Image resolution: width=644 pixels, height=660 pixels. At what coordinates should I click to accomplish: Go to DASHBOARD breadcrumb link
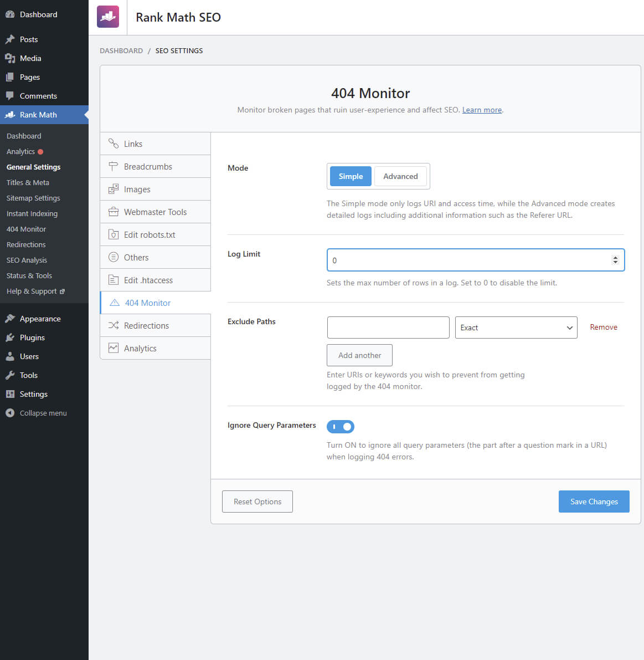tap(121, 50)
